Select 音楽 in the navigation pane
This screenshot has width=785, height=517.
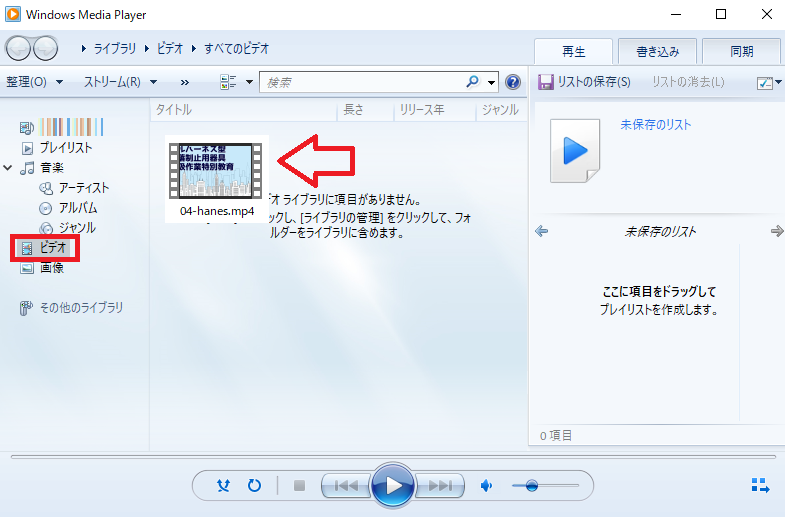[x=42, y=168]
